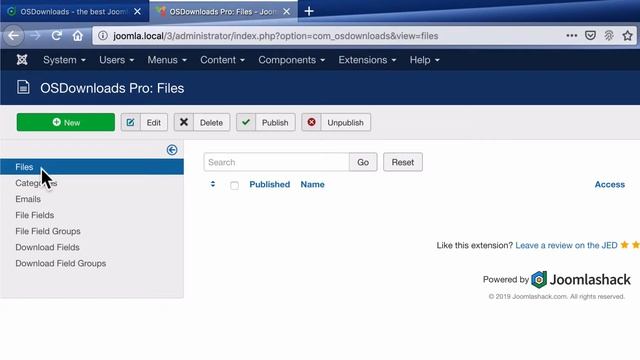
Task: Click the fingerprint extension icon
Action: (609, 36)
